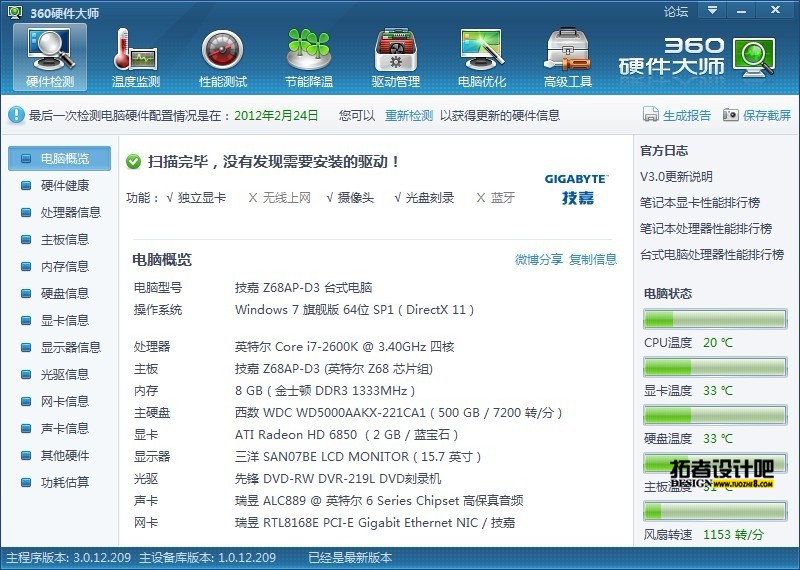This screenshot has height=570, width=800.
Task: Click 技嘉 Z68AP-D3 台式电脑 model value
Action: click(304, 288)
